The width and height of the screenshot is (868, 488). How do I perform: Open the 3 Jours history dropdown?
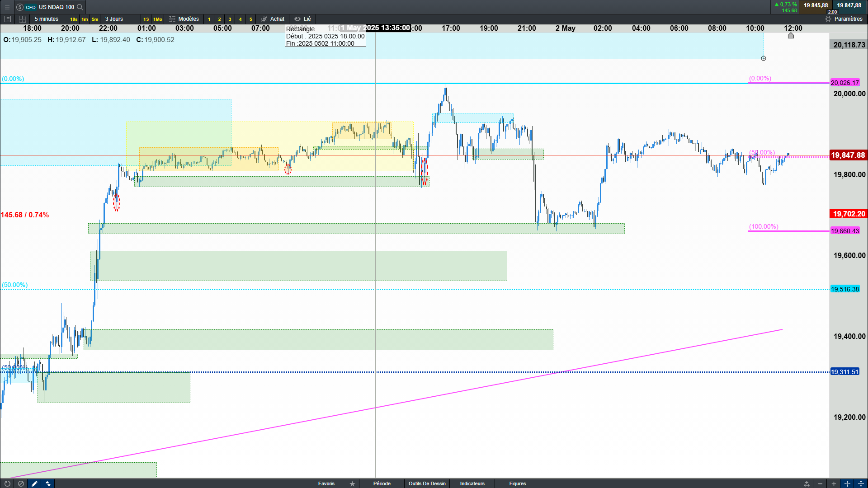point(114,19)
